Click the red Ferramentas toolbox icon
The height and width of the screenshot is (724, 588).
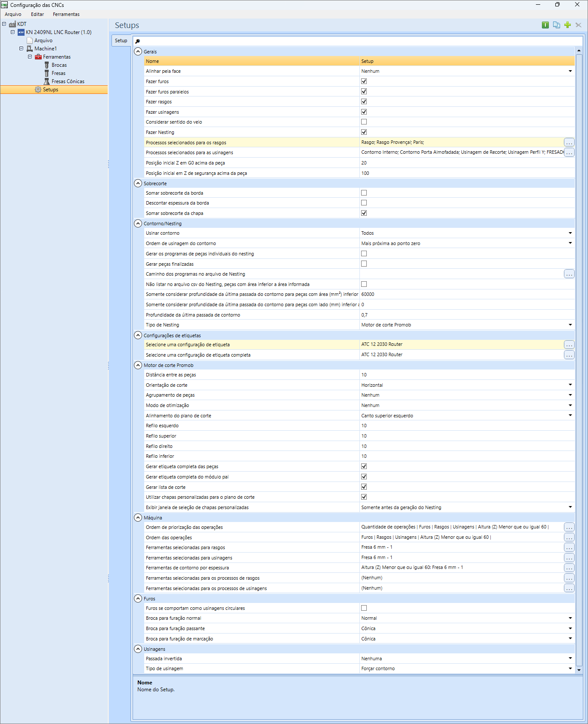coord(38,57)
